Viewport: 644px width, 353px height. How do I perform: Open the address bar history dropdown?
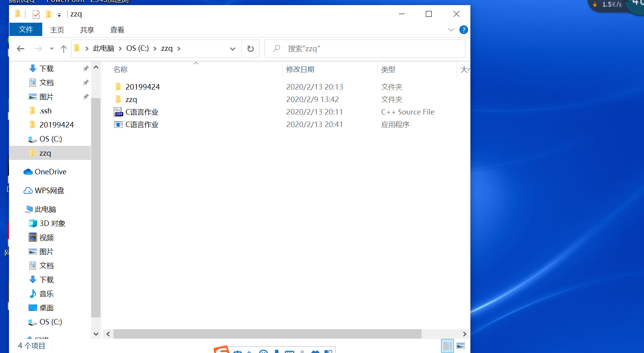[x=233, y=48]
